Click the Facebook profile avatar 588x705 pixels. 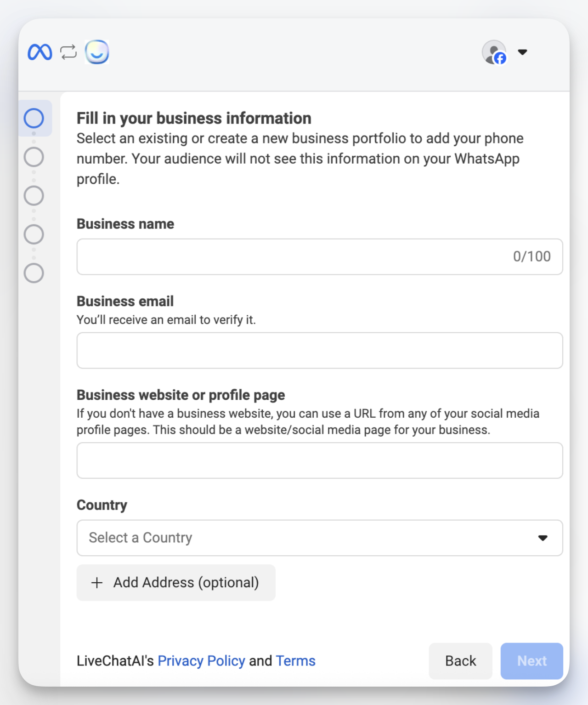coord(494,52)
